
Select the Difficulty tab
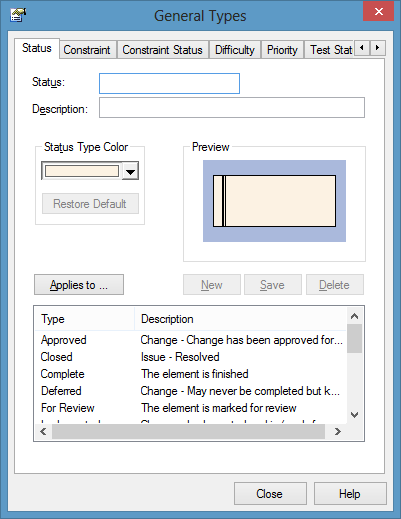click(x=235, y=50)
